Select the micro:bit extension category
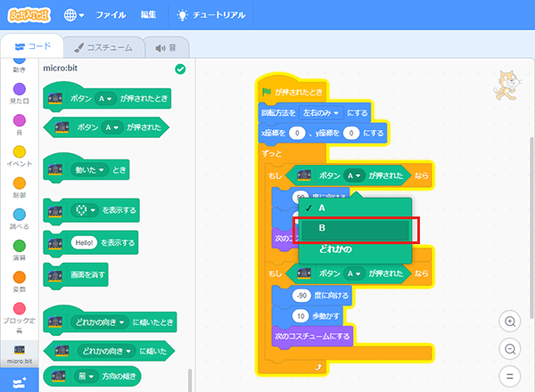The image size is (535, 392). click(x=20, y=354)
